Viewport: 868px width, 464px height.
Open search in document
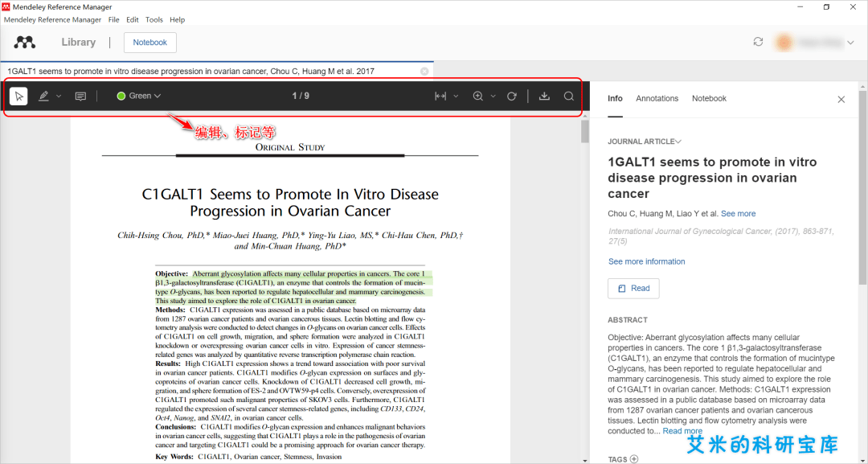pyautogui.click(x=569, y=96)
